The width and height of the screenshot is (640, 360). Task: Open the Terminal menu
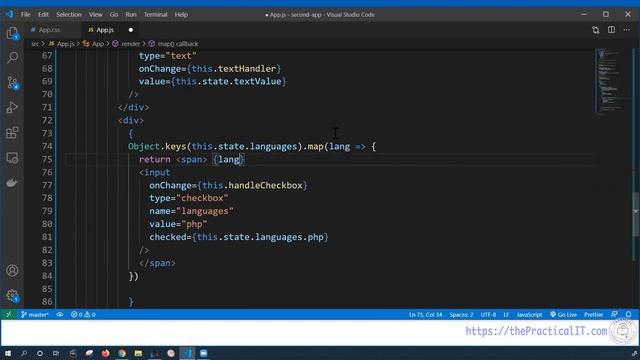coord(155,14)
